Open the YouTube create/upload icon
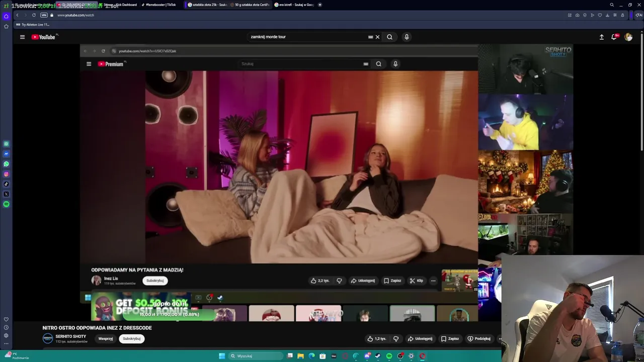 [601, 37]
